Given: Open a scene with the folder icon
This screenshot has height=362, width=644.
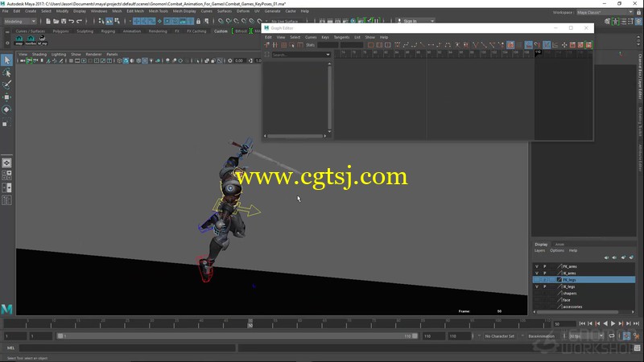Looking at the screenshot, I should pyautogui.click(x=56, y=21).
